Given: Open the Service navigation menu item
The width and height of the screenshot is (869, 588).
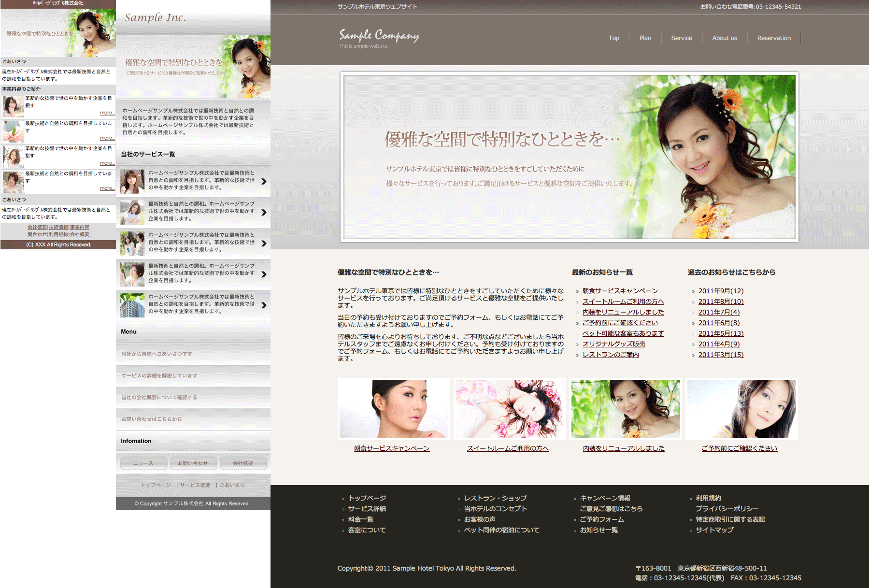Looking at the screenshot, I should [x=681, y=38].
